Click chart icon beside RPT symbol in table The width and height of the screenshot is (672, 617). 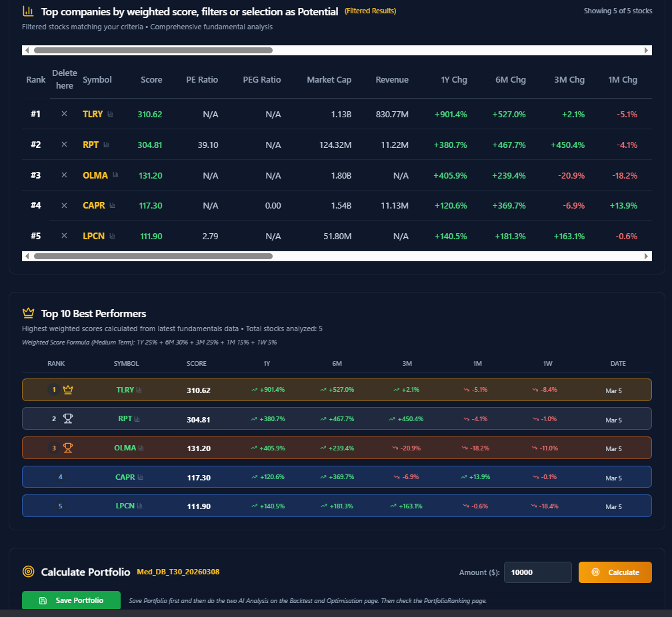pyautogui.click(x=106, y=145)
